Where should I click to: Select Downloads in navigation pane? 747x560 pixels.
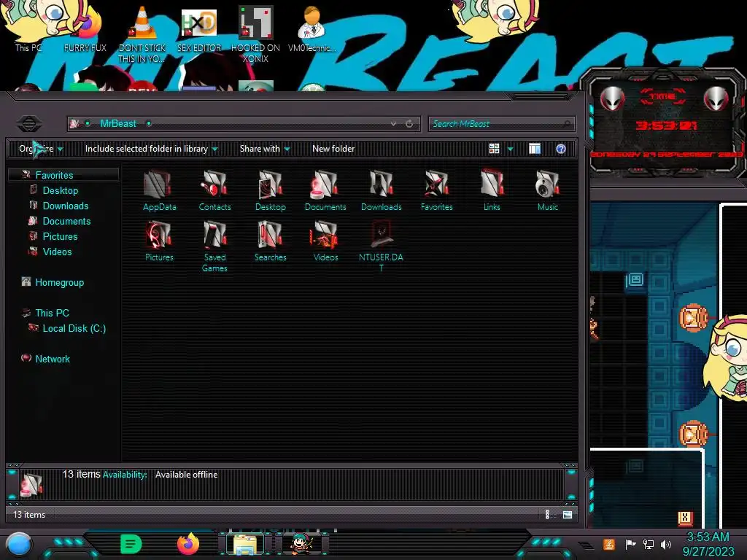pyautogui.click(x=65, y=206)
